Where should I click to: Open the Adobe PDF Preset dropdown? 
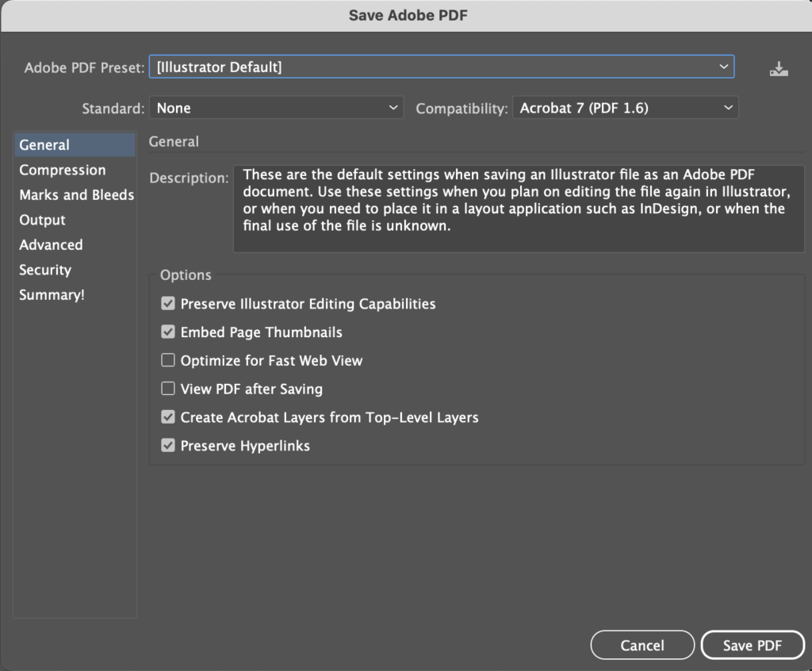click(x=442, y=67)
